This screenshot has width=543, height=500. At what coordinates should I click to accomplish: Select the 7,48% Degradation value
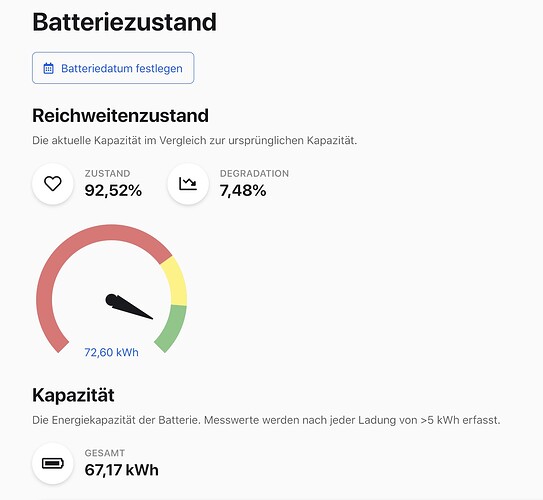[x=243, y=190]
